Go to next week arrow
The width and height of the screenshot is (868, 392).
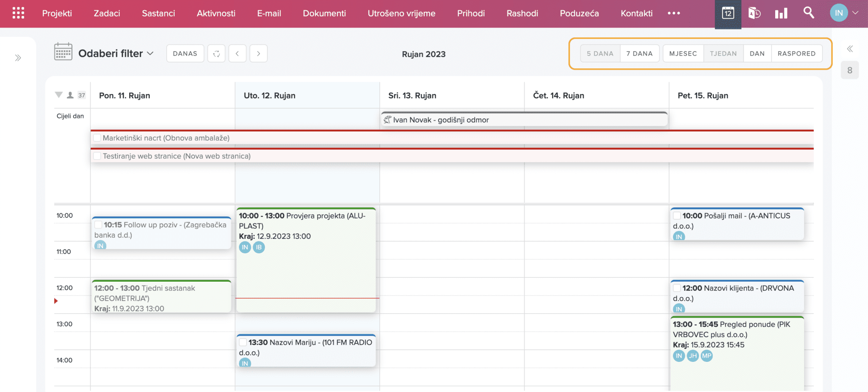pyautogui.click(x=259, y=53)
